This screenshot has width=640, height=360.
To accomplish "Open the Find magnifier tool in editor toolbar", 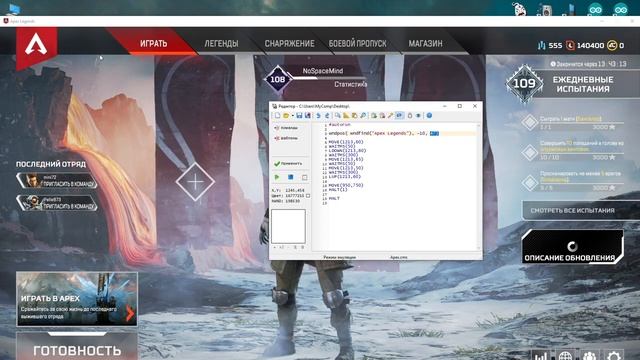I will (338, 116).
